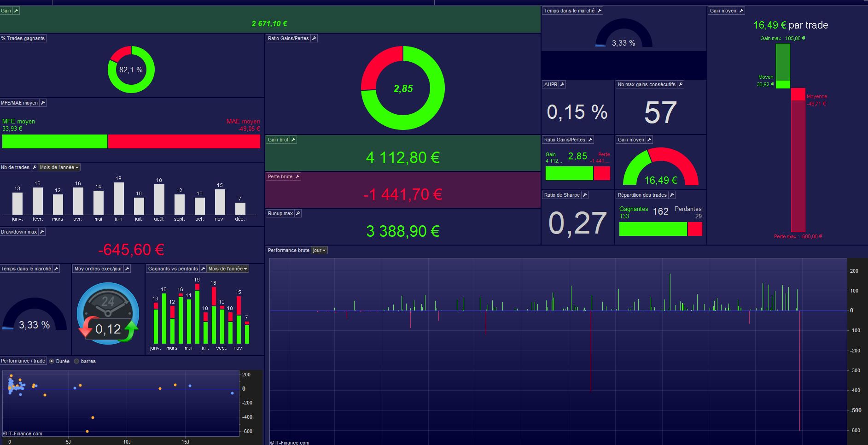Open Runup max widget wrench settings

coord(298,213)
